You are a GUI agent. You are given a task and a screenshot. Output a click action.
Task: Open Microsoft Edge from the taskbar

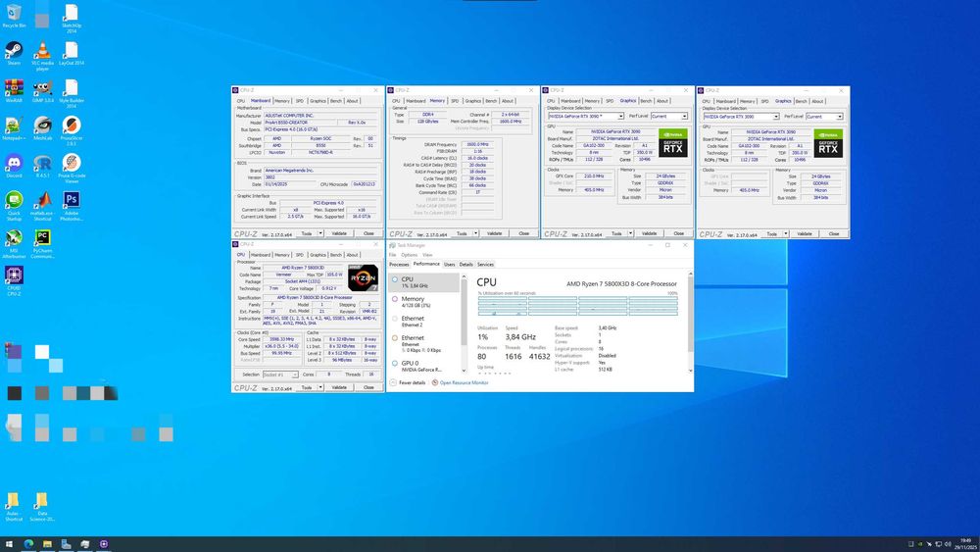(x=28, y=544)
